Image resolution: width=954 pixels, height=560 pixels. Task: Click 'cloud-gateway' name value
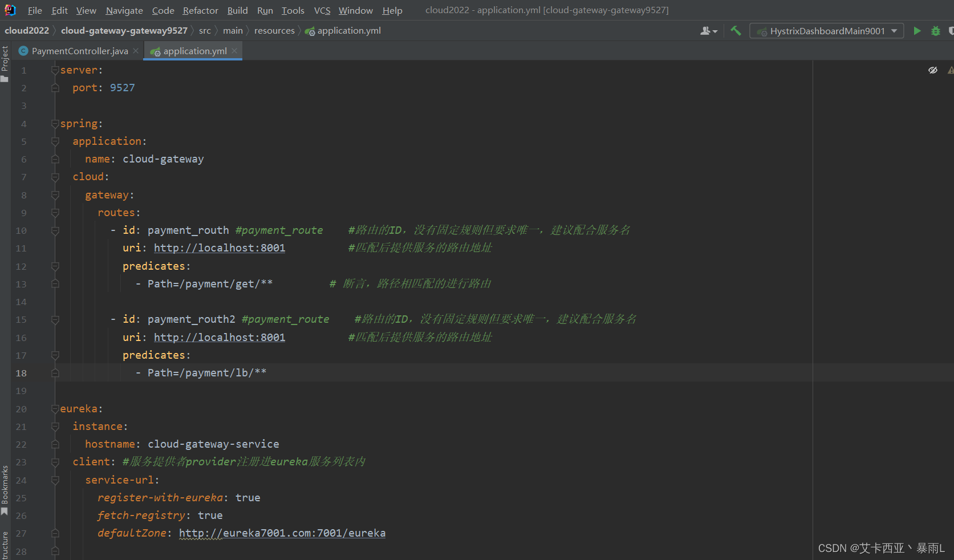(x=163, y=159)
